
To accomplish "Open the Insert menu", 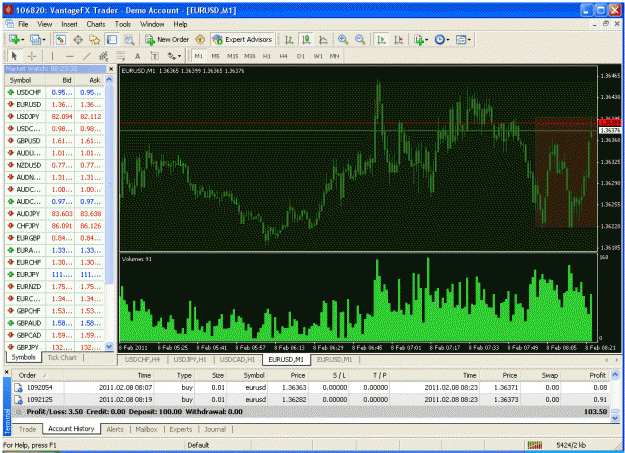I will click(69, 24).
